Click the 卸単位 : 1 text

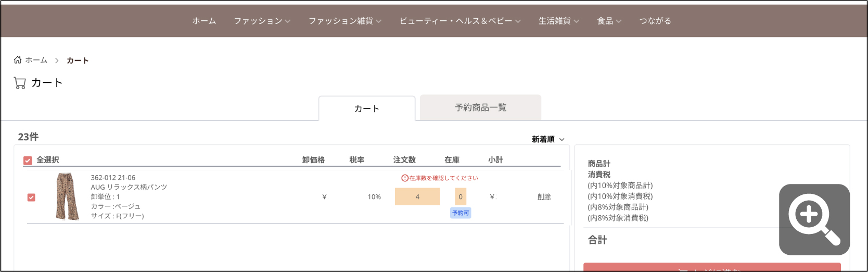105,197
